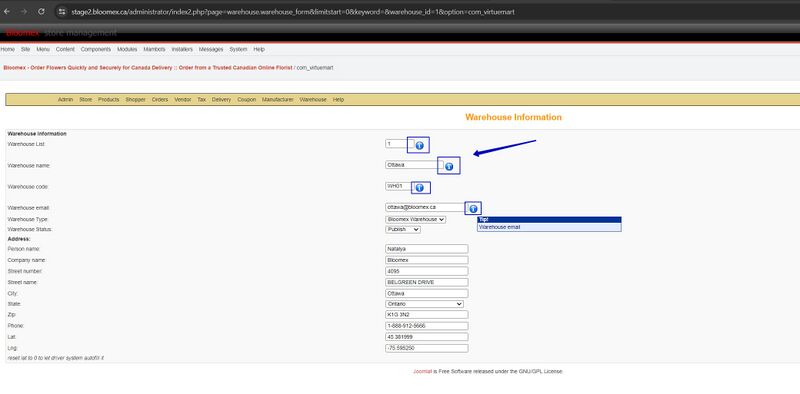Open top Menu item
Viewport: 800px width, 394px height.
point(43,50)
